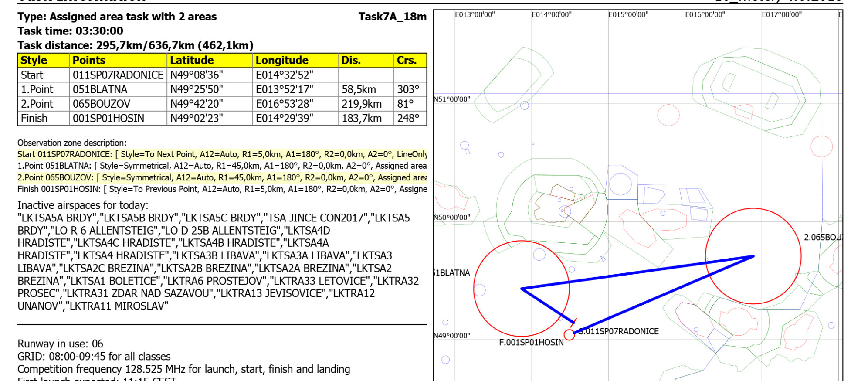Select the S.011SP07RADONICE map label
868x381 pixels.
pos(619,332)
